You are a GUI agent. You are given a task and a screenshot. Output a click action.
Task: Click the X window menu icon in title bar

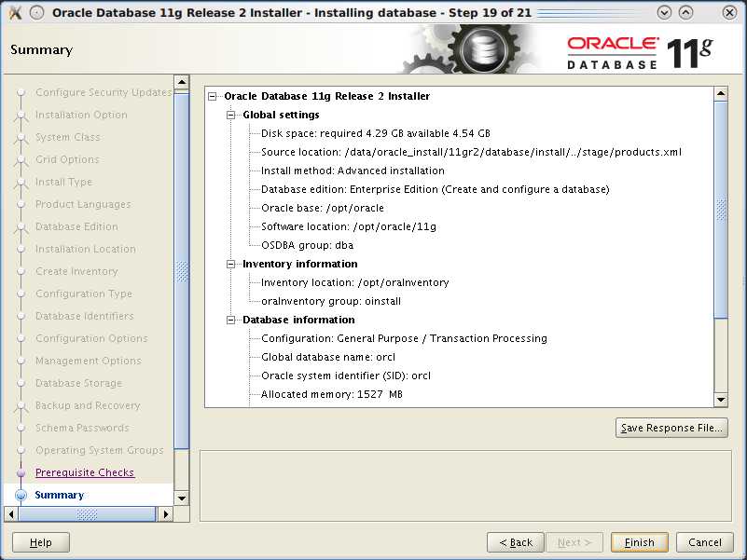(x=16, y=12)
